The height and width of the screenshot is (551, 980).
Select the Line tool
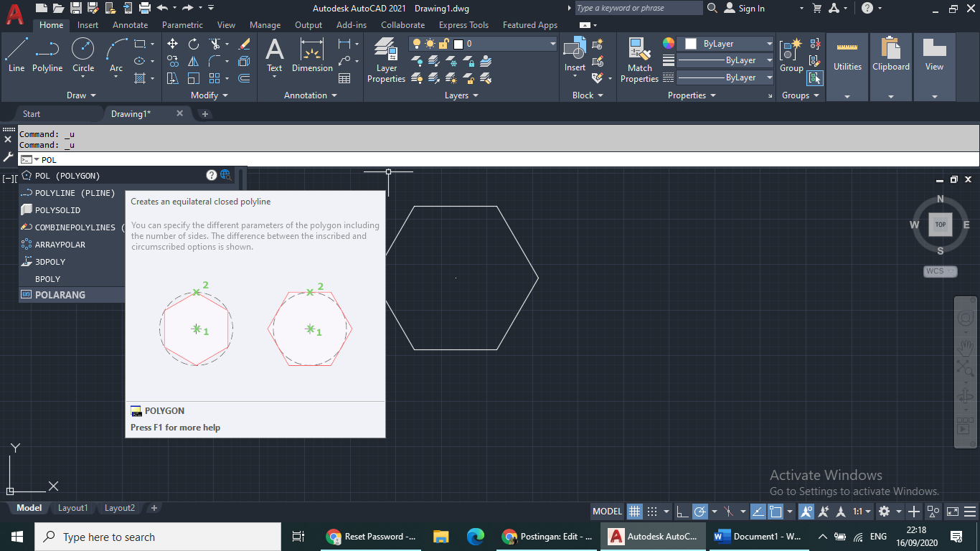[17, 55]
